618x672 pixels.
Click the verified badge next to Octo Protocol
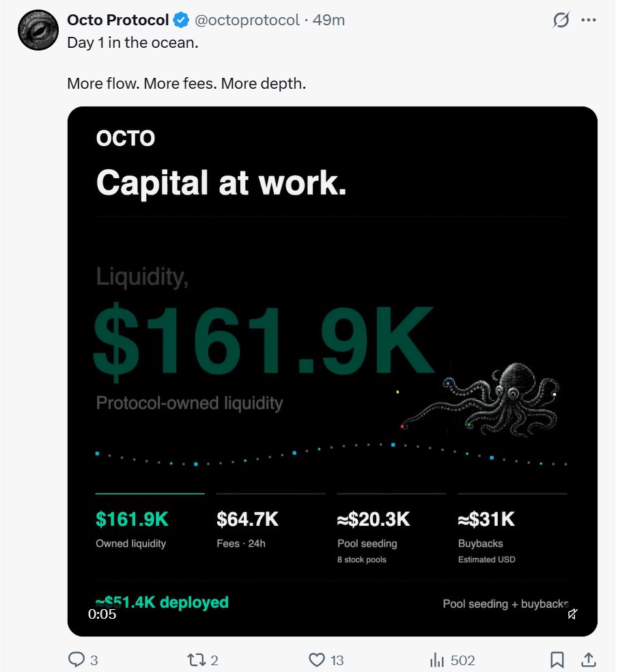pos(181,20)
